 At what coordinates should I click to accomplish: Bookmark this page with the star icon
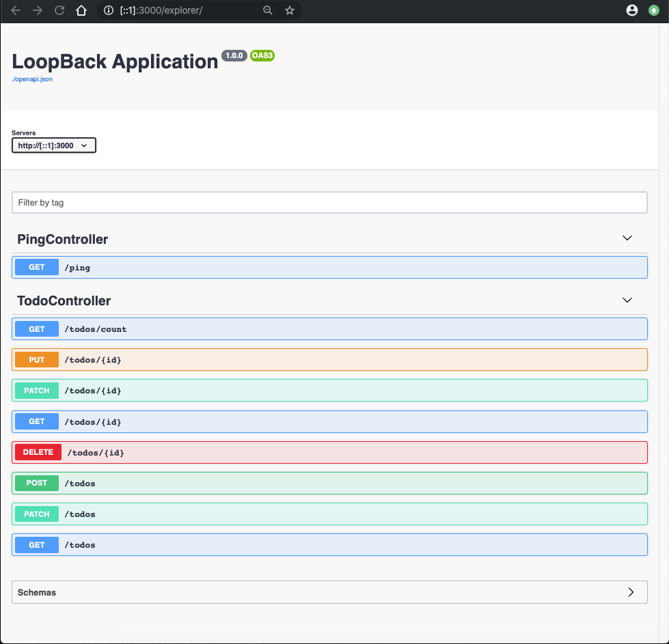pyautogui.click(x=290, y=10)
